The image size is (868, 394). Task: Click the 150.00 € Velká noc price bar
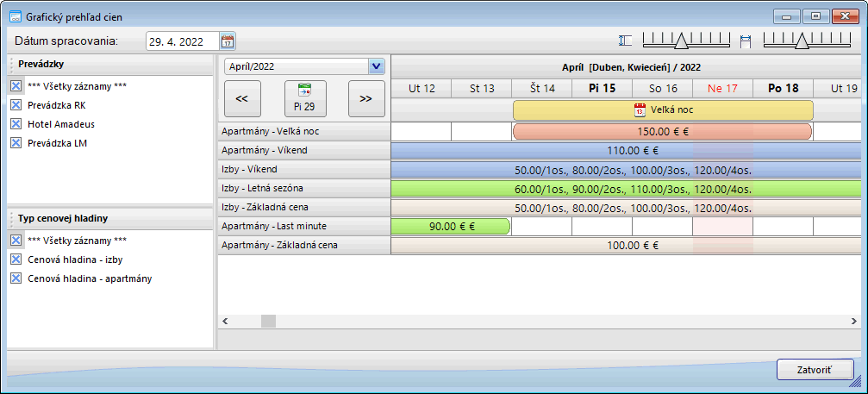click(662, 131)
